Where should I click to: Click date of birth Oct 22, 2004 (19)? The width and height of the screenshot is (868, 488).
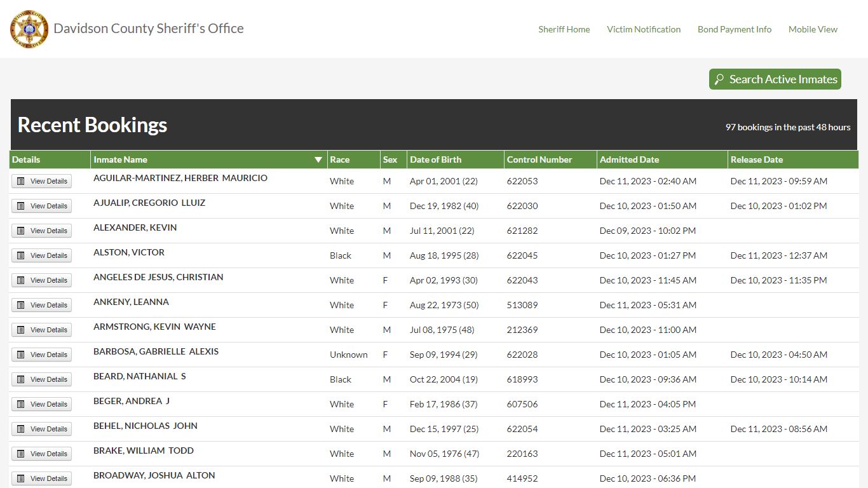pyautogui.click(x=444, y=379)
